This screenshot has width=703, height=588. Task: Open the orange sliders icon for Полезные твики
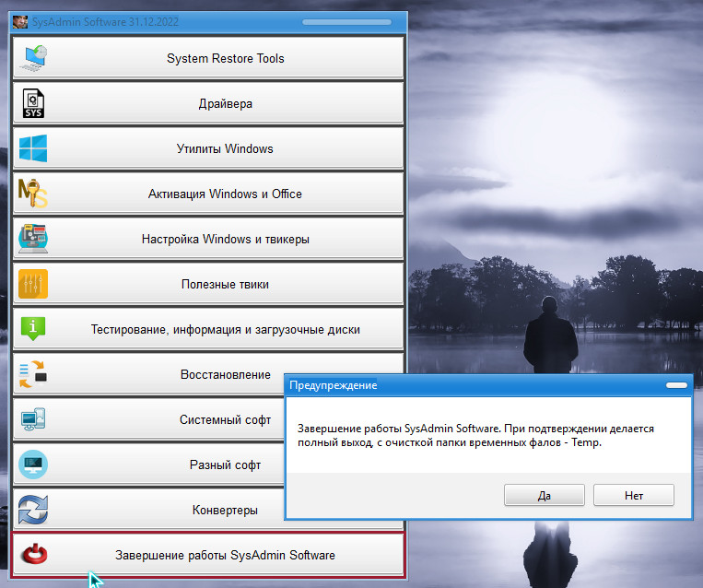tap(33, 284)
